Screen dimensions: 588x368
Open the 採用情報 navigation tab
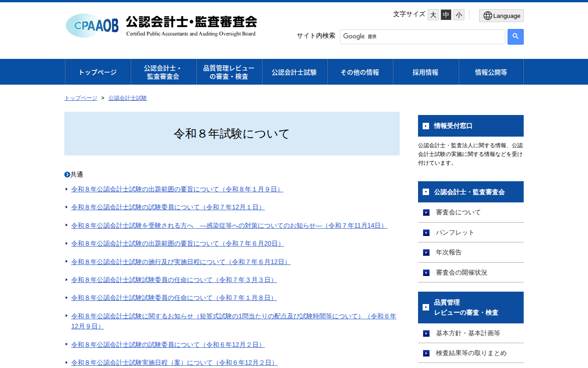click(425, 72)
